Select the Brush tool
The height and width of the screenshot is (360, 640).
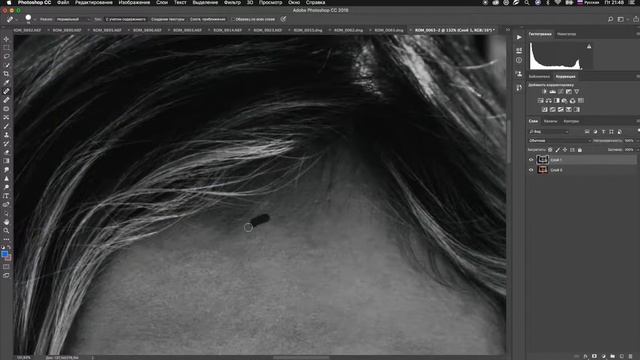6,126
